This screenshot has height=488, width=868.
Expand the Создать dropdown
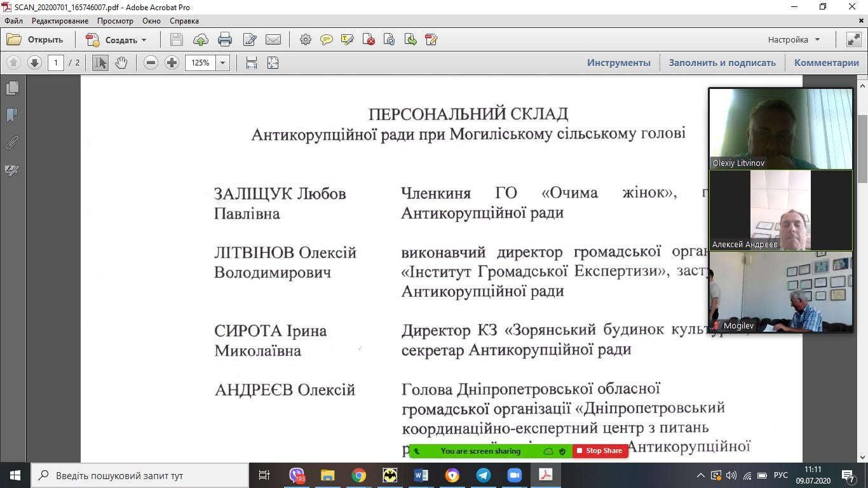coord(144,40)
